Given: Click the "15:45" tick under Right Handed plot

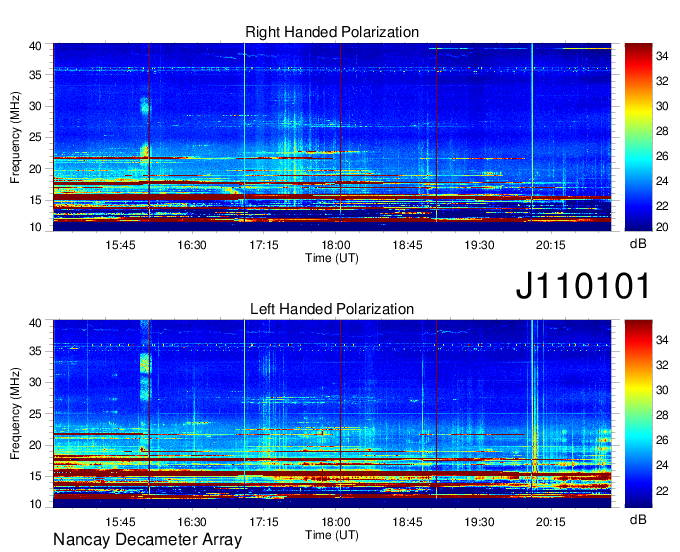Looking at the screenshot, I should click(x=120, y=245).
